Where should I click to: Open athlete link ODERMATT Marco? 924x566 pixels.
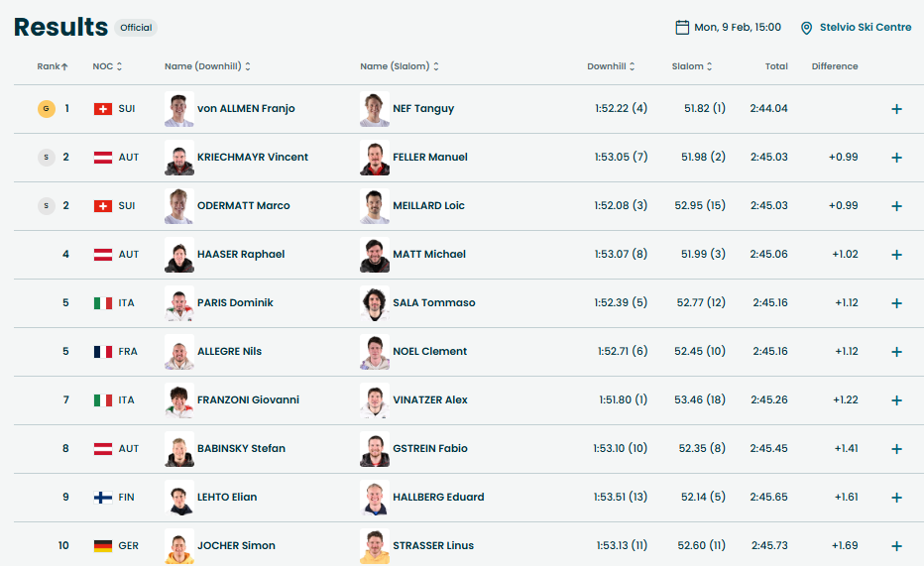click(x=244, y=206)
